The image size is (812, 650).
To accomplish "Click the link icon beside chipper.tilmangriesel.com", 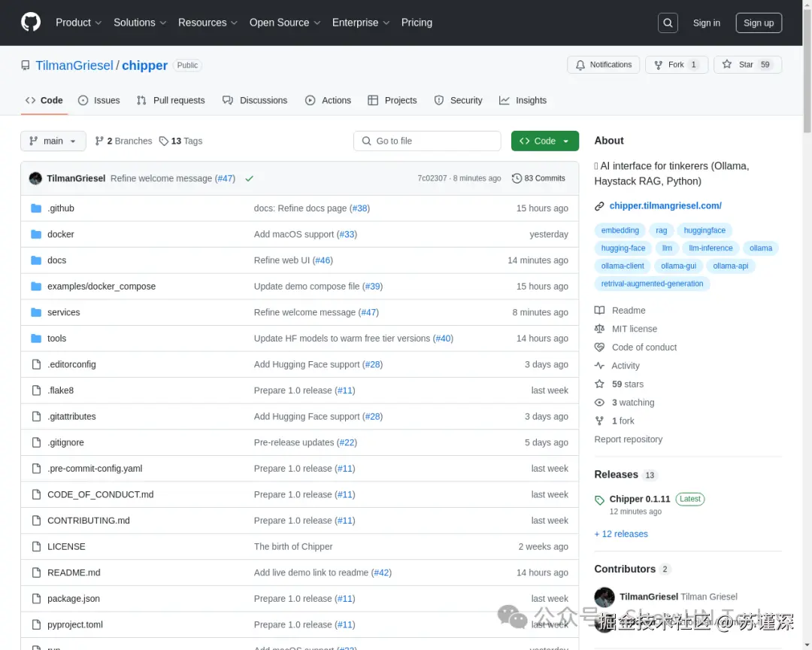I will pyautogui.click(x=599, y=206).
